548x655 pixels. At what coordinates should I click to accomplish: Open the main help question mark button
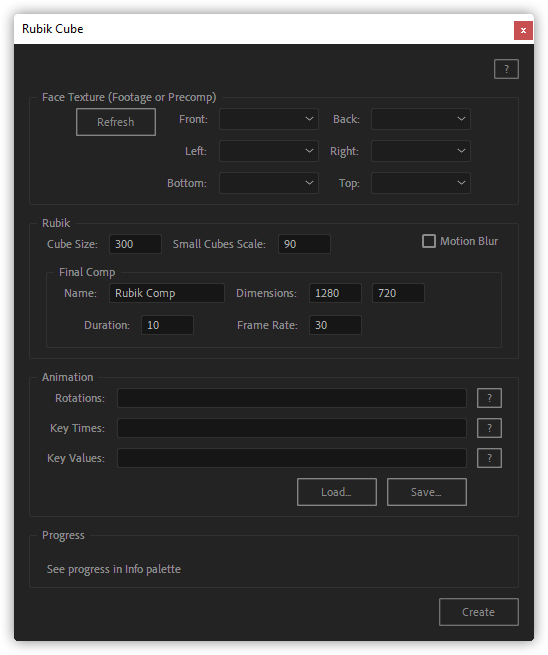click(x=506, y=69)
